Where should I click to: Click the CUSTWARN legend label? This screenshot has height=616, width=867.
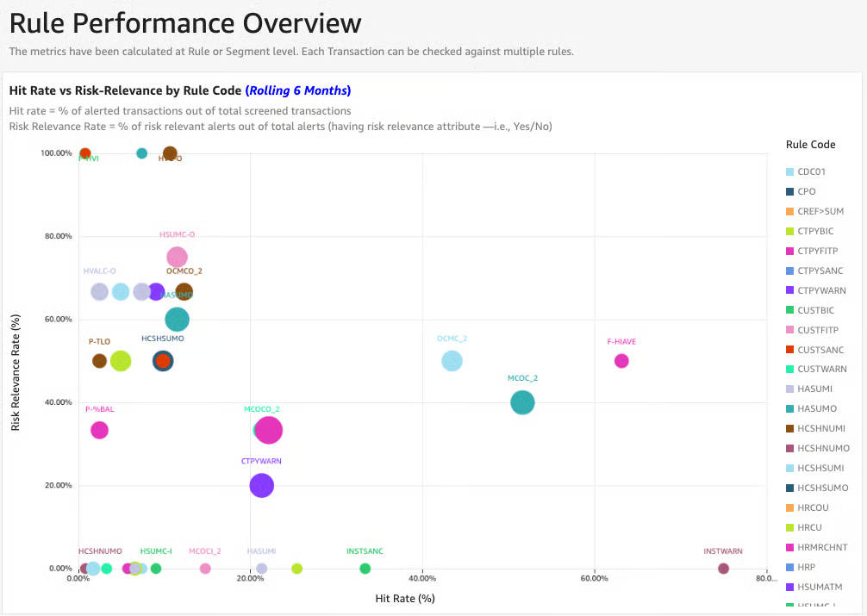[821, 369]
